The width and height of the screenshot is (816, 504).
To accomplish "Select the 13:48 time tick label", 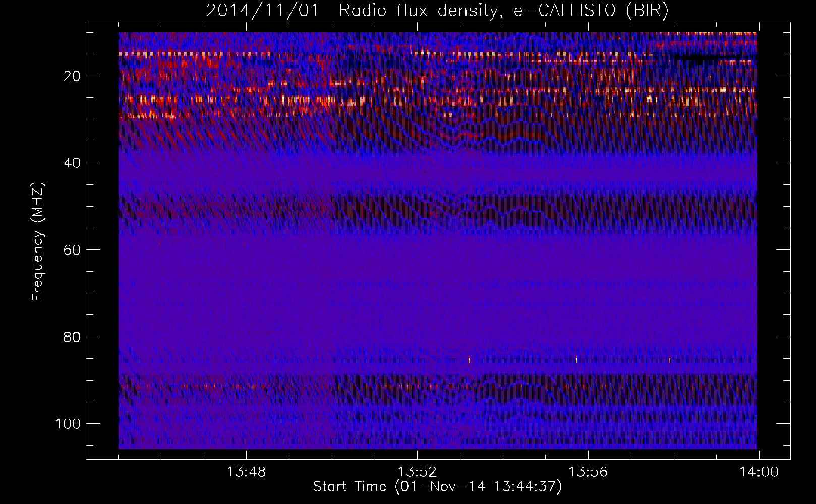I will click(246, 472).
